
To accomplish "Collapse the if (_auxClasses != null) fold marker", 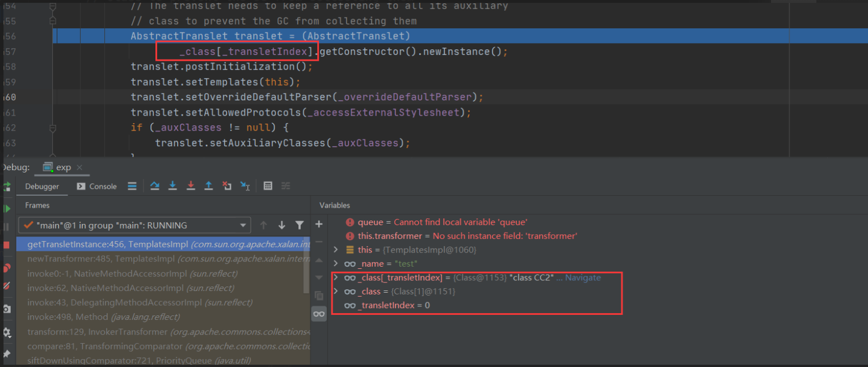I will [x=53, y=128].
